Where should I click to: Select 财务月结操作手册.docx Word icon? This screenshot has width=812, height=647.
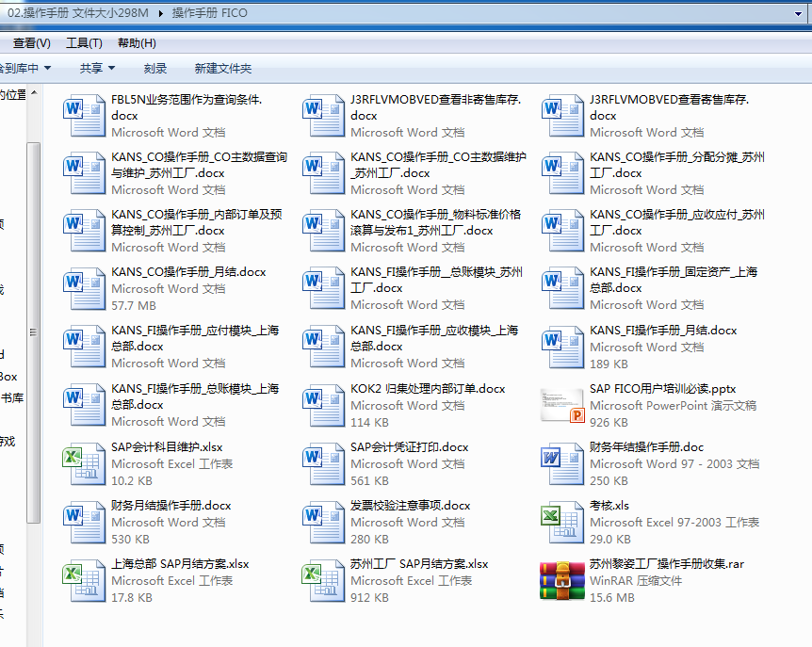[x=84, y=522]
